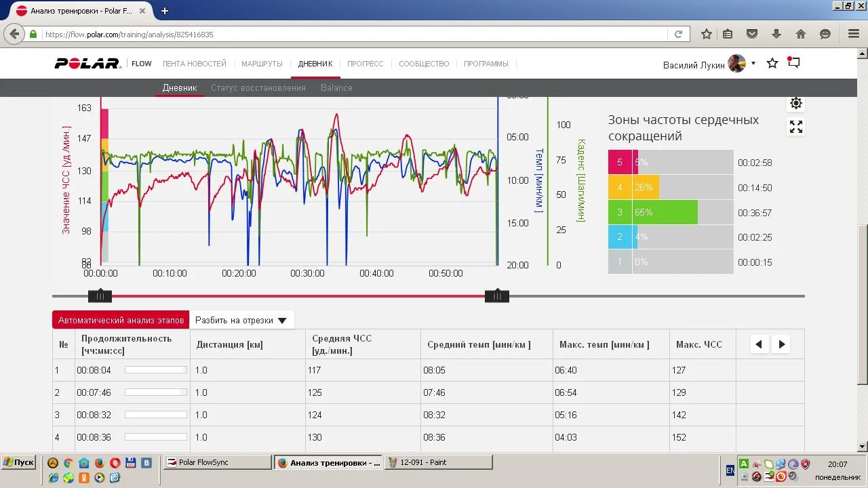Switch to Polar FlowSync in the taskbar

216,462
